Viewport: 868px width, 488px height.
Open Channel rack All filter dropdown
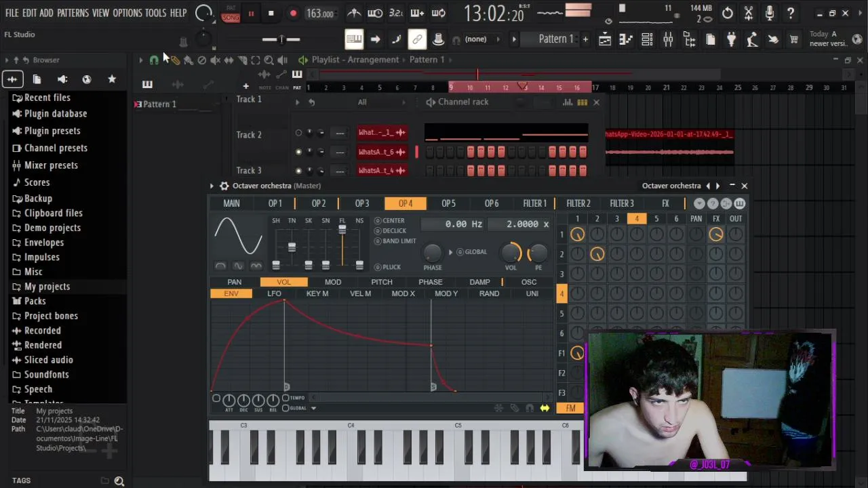[382, 102]
